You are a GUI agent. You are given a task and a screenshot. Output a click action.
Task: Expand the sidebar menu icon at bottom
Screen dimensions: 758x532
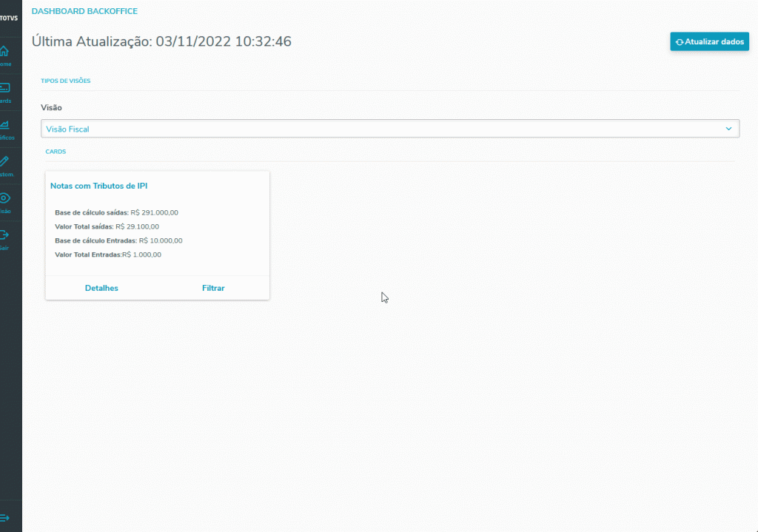point(5,518)
